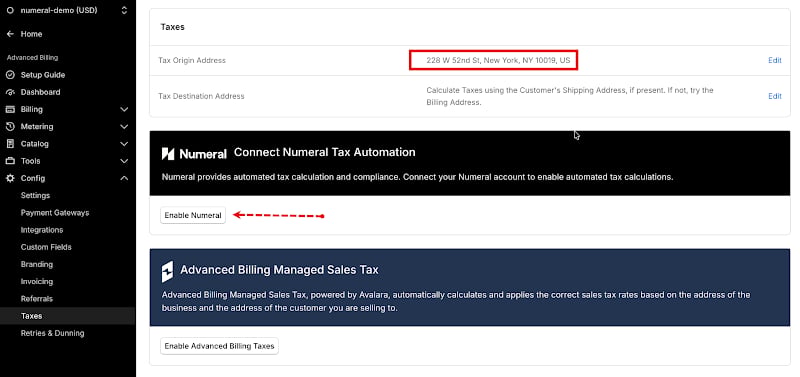
Task: Click Enable Advanced Billing Taxes button
Action: pos(219,346)
